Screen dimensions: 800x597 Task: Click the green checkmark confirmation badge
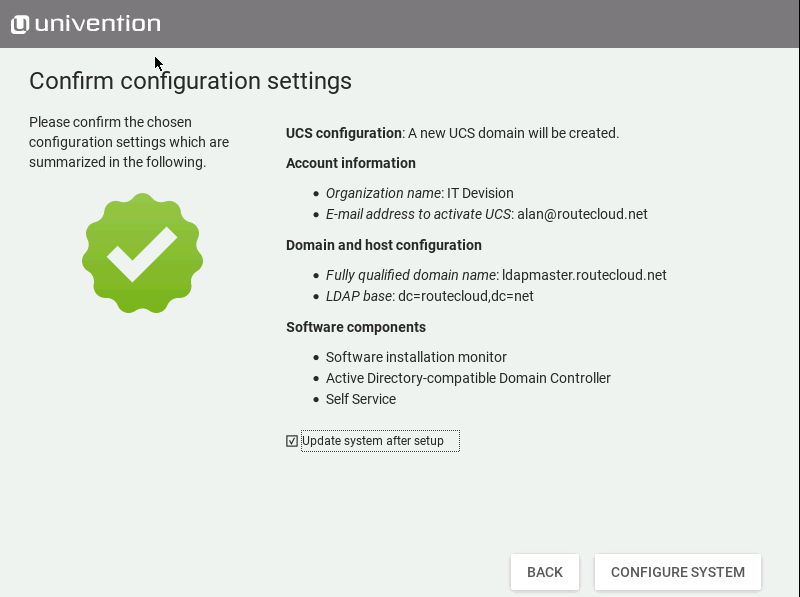142,253
